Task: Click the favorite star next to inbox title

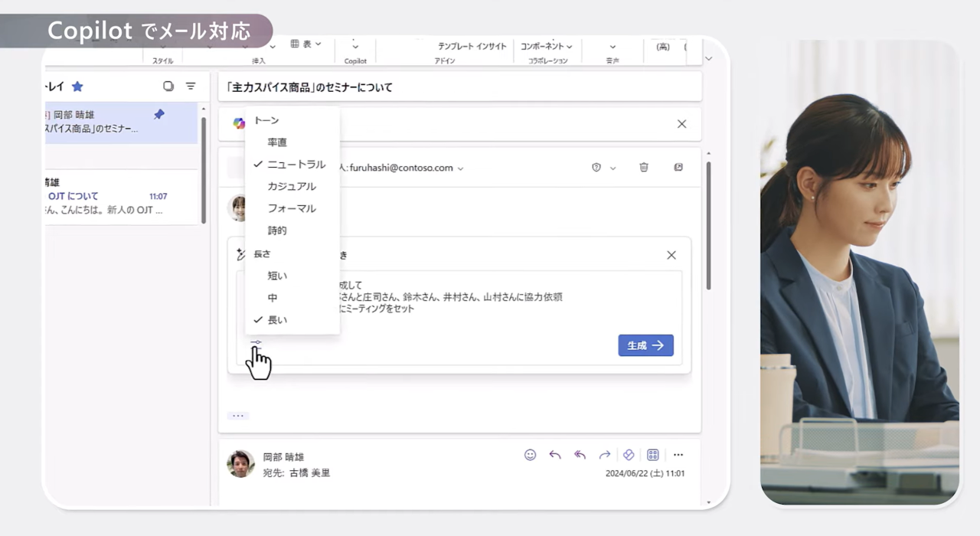Action: (x=77, y=87)
